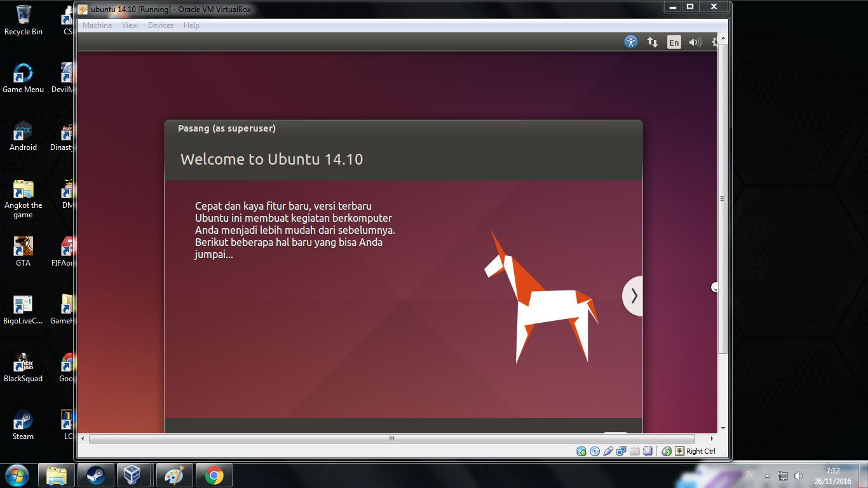Click the keyboard capture arrow icon
The image size is (868, 488).
679,451
